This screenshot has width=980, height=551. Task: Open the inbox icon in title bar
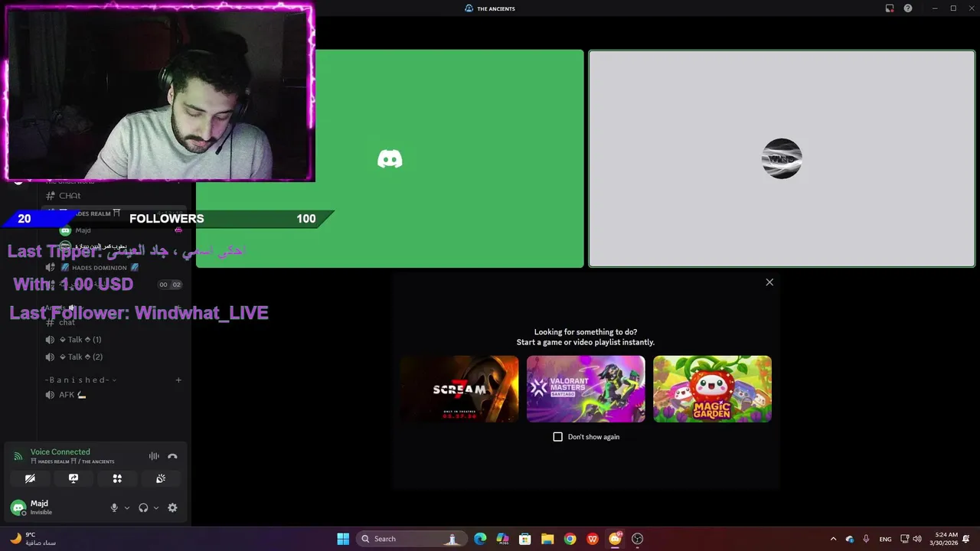click(x=890, y=8)
